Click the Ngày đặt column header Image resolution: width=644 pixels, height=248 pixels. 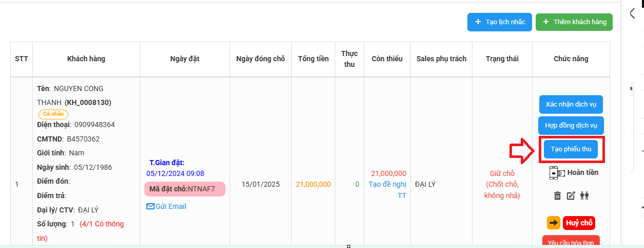[185, 59]
